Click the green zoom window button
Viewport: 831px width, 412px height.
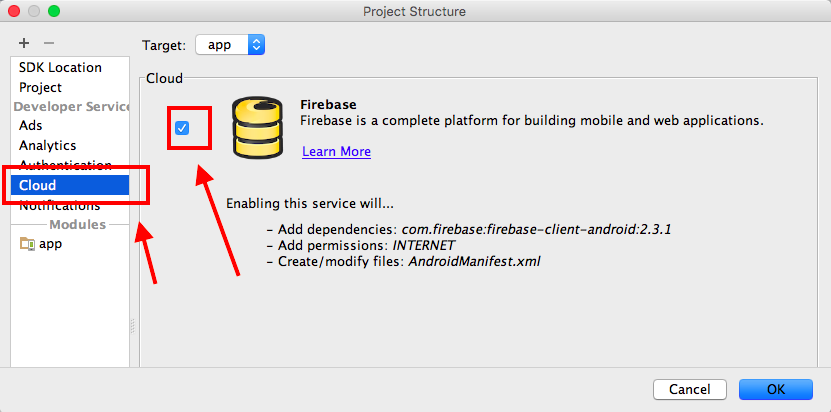[x=54, y=11]
